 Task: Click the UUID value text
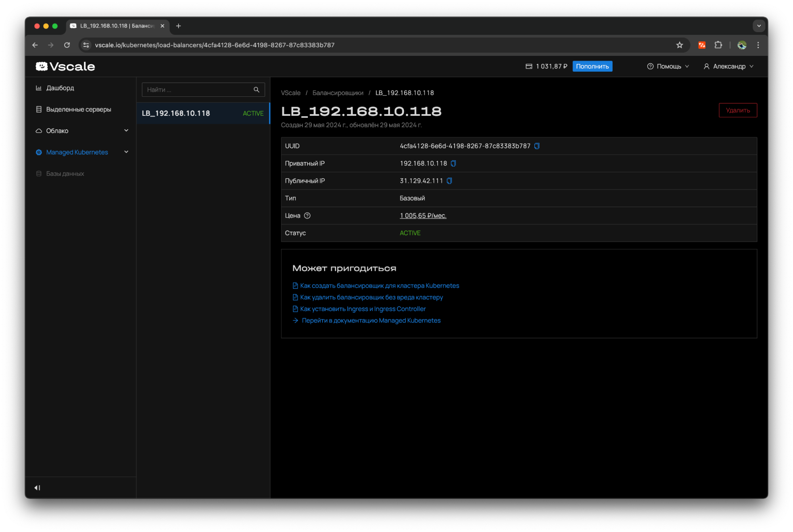pos(465,146)
